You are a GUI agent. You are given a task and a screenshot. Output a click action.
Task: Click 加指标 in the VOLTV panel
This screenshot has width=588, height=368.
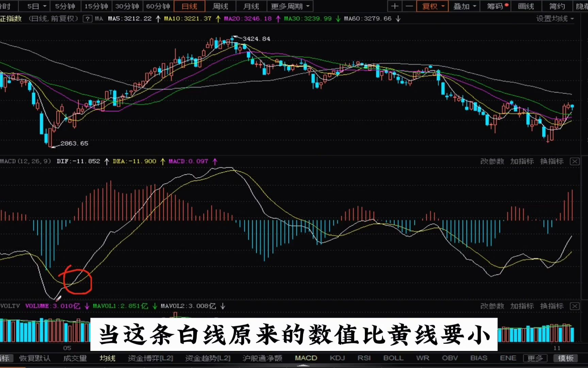point(522,306)
